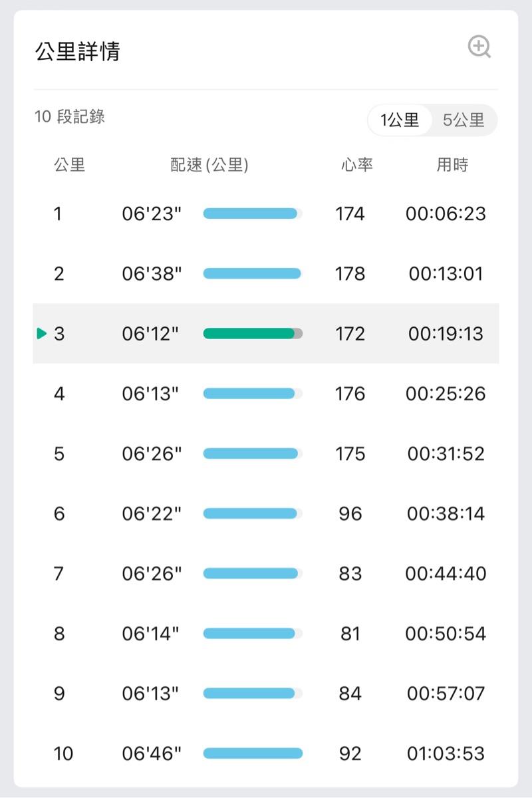Click the 06'14" pace of kilometer 8
The image size is (532, 798).
click(150, 634)
